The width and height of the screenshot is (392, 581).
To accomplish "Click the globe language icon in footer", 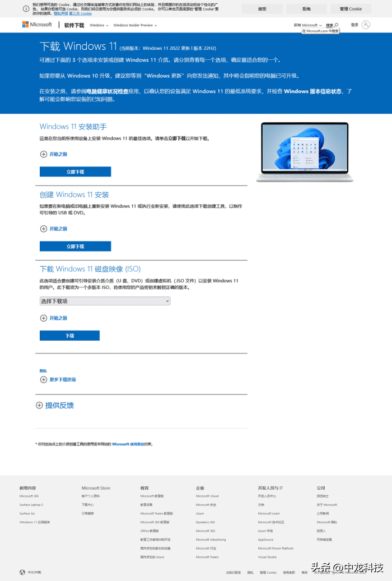I will (x=22, y=572).
